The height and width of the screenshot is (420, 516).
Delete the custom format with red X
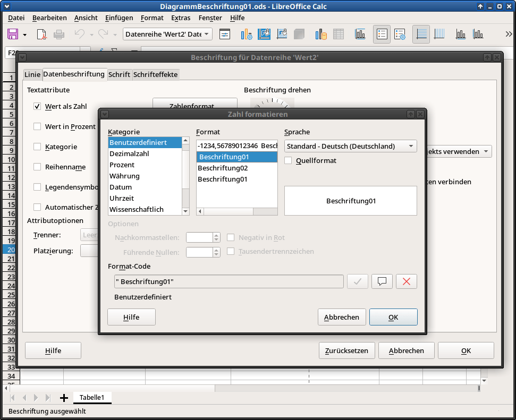click(407, 281)
